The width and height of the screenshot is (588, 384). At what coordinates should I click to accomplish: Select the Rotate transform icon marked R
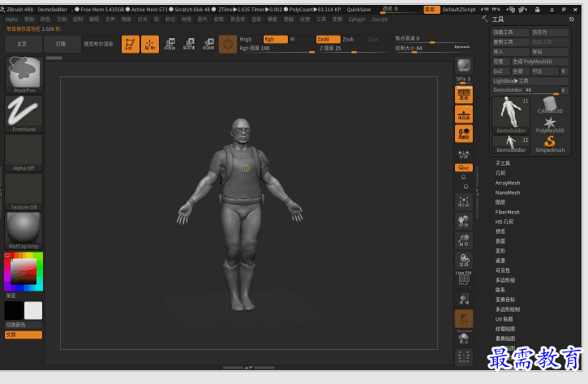click(x=208, y=45)
